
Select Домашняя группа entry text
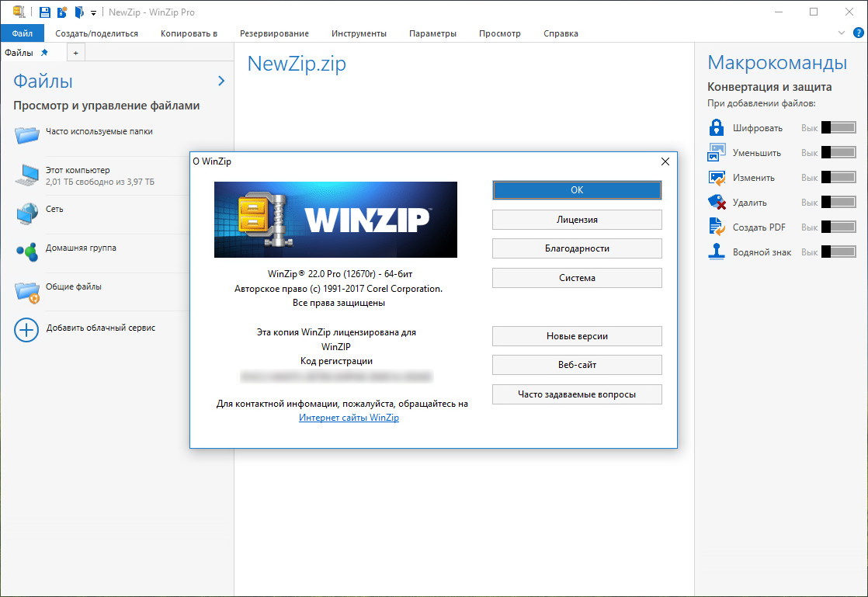[81, 248]
